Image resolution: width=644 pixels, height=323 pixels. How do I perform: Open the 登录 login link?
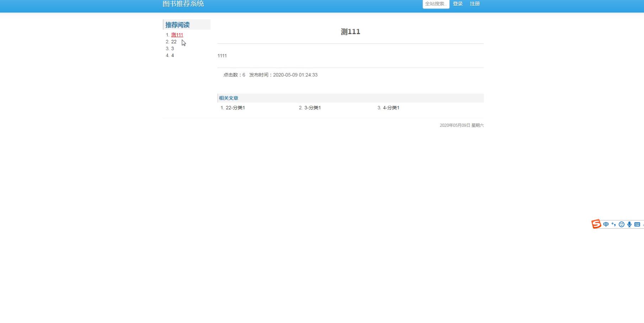(458, 4)
